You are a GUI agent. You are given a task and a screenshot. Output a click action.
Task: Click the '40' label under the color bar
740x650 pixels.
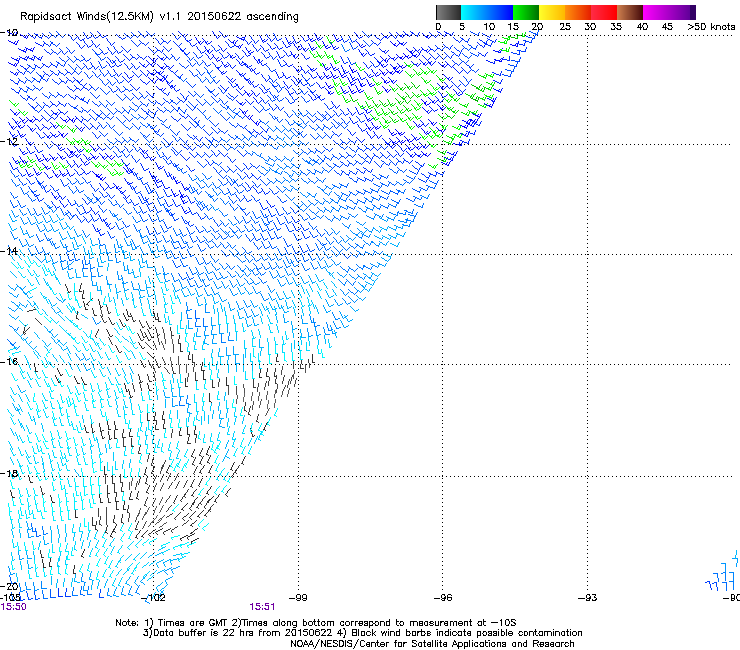[642, 27]
